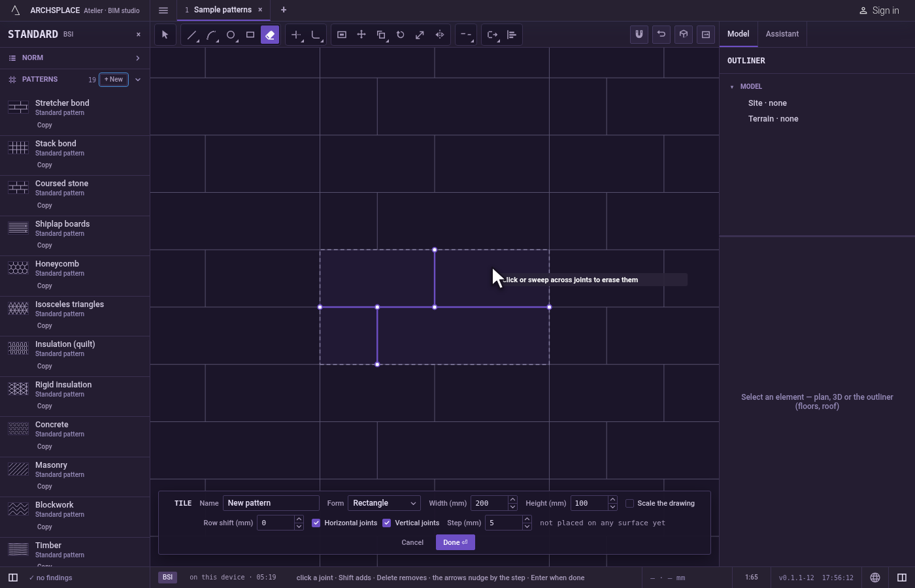This screenshot has width=915, height=588.
Task: Open the hamburger menu beside the tabs
Action: coord(163,10)
